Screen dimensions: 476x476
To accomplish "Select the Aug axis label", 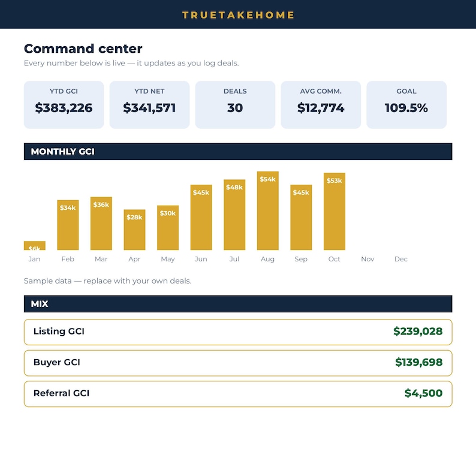I will (267, 259).
